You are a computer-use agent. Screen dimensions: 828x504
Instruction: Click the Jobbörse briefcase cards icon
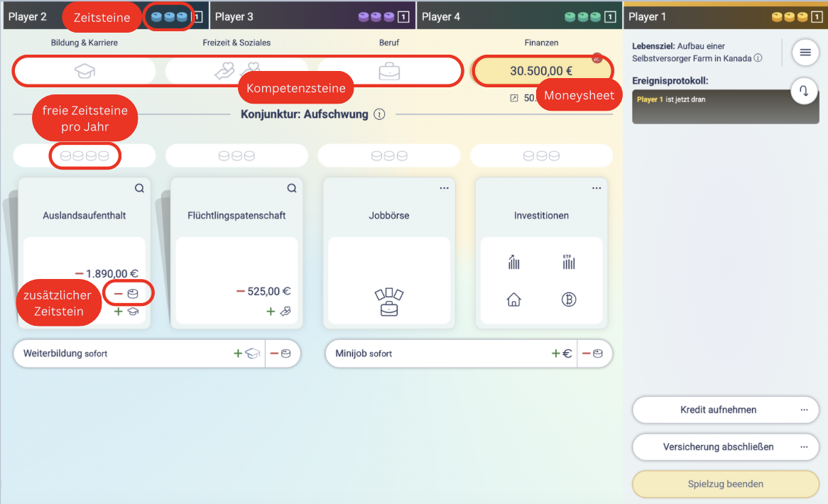click(x=389, y=302)
